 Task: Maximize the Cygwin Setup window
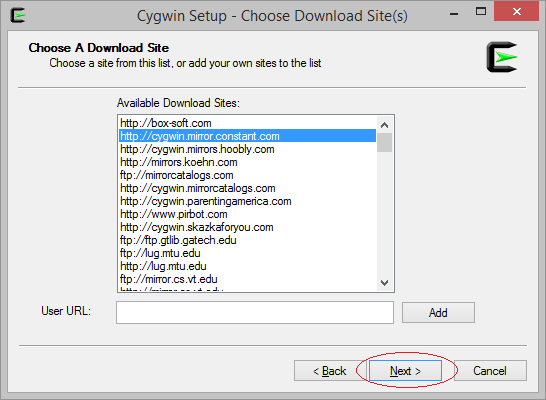tap(481, 12)
